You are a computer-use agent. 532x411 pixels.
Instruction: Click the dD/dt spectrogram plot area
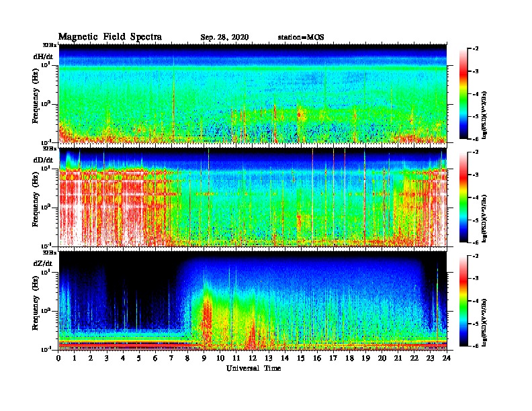(x=253, y=197)
